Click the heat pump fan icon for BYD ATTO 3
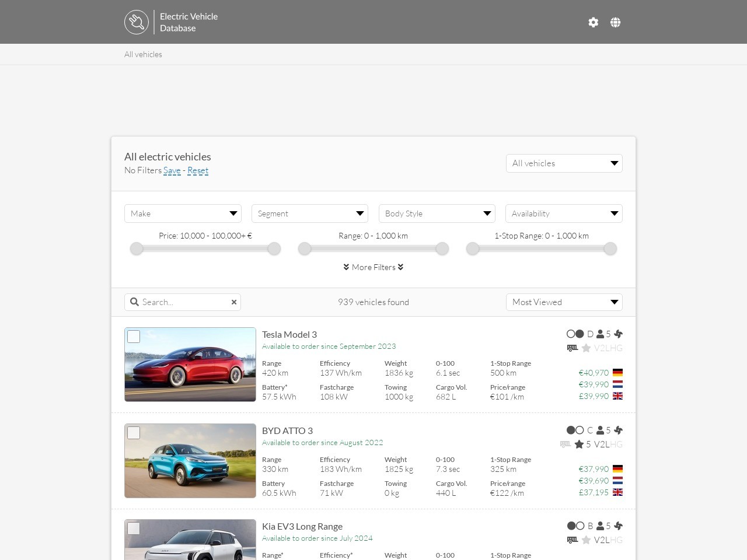This screenshot has width=747, height=560. (x=618, y=430)
